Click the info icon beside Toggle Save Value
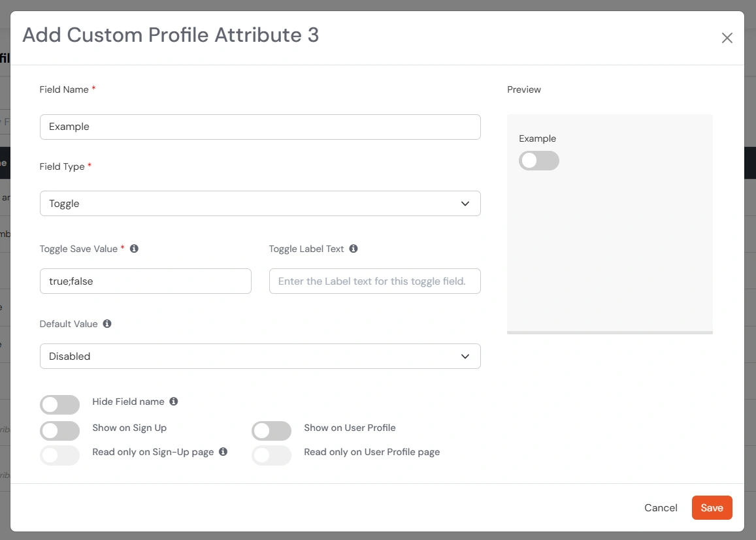Image resolution: width=756 pixels, height=540 pixels. 135,248
